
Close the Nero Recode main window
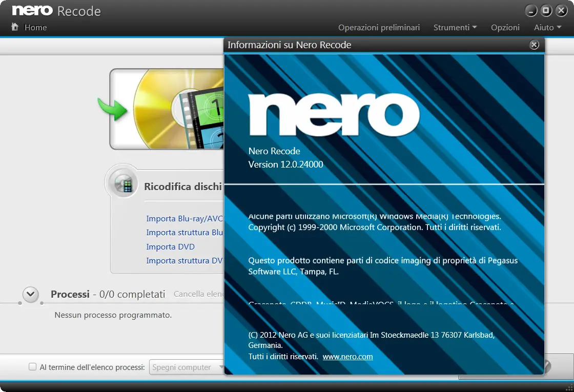click(x=561, y=11)
